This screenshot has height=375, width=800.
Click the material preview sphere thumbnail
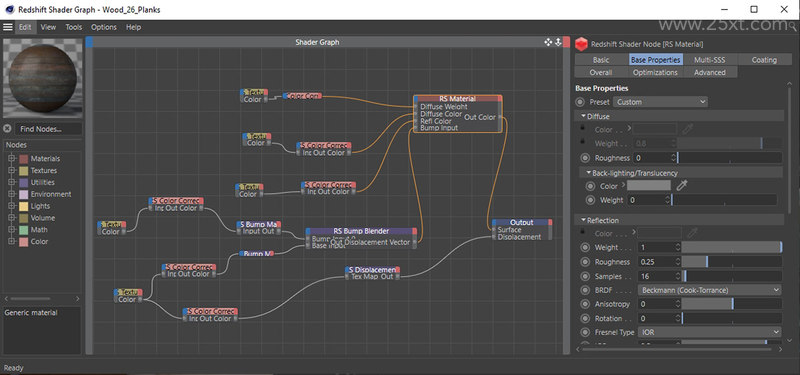click(42, 79)
